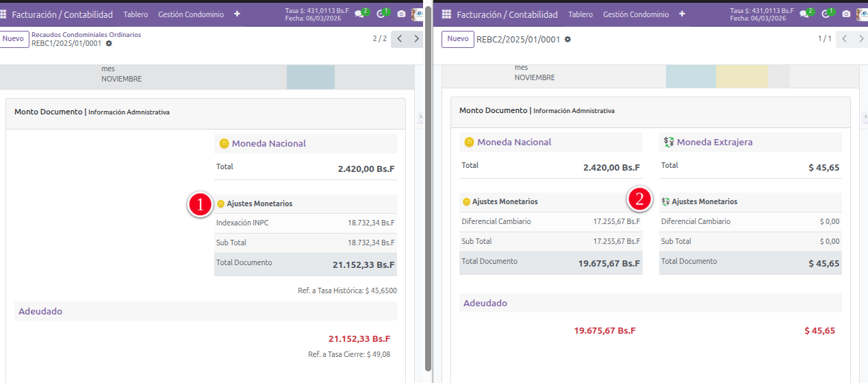This screenshot has height=383, width=868.
Task: Switch to Información Admnistrativa tab in right window
Action: [574, 111]
